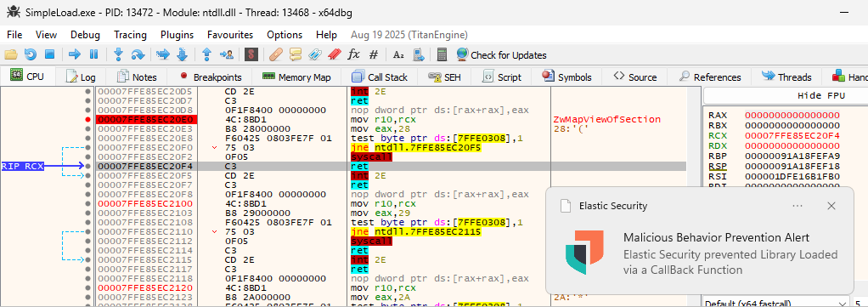Open the Debug menu
This screenshot has height=307, width=868.
tap(85, 35)
